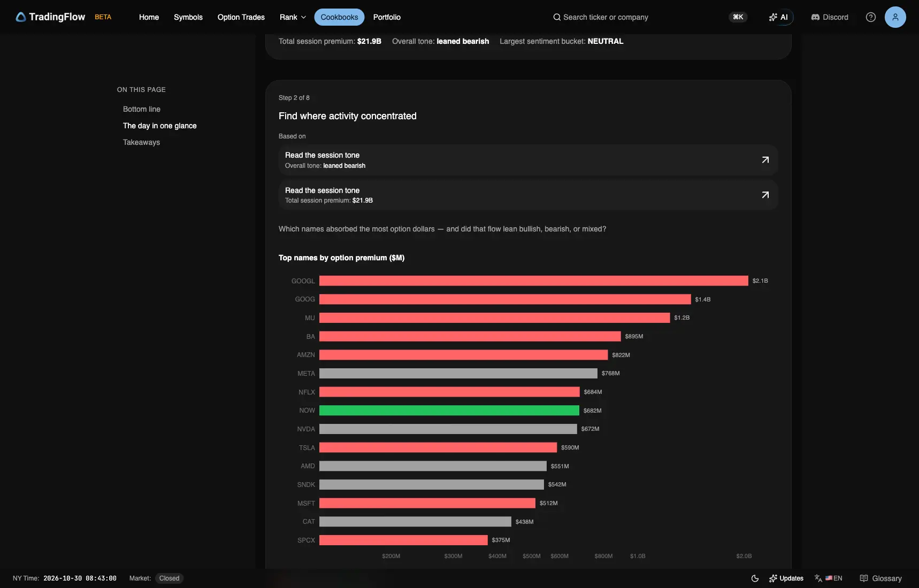Click the gray META premium bar

point(458,373)
